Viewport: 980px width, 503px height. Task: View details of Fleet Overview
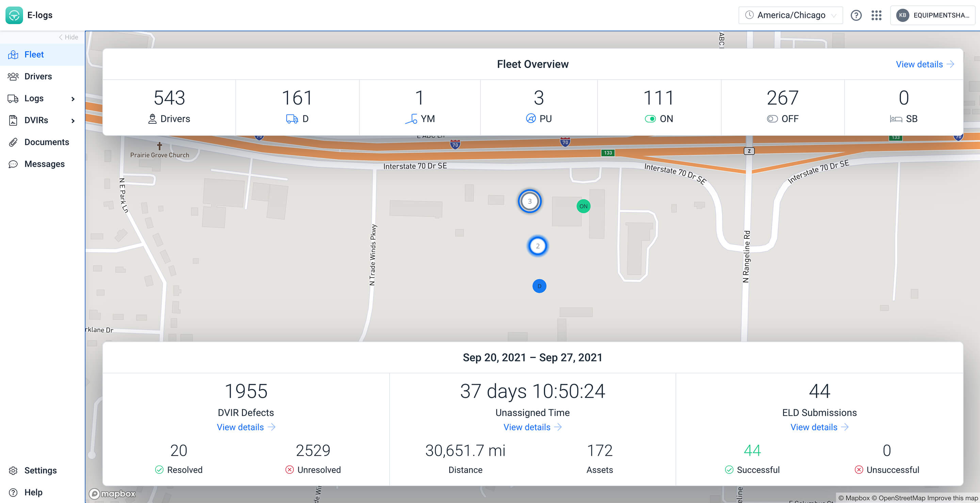pos(924,64)
